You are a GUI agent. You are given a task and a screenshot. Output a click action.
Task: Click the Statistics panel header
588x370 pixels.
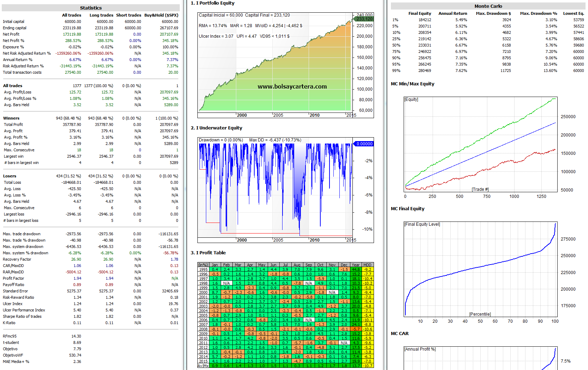pos(91,8)
